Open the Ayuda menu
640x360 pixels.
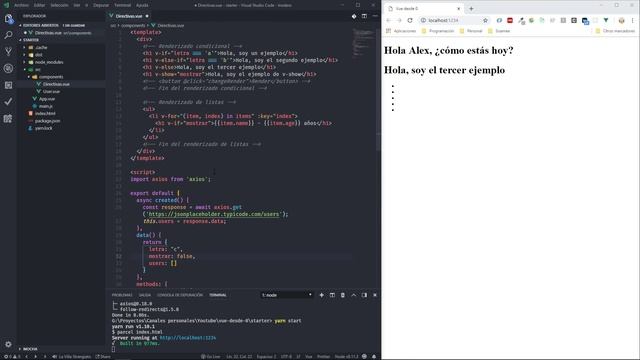(x=142, y=5)
